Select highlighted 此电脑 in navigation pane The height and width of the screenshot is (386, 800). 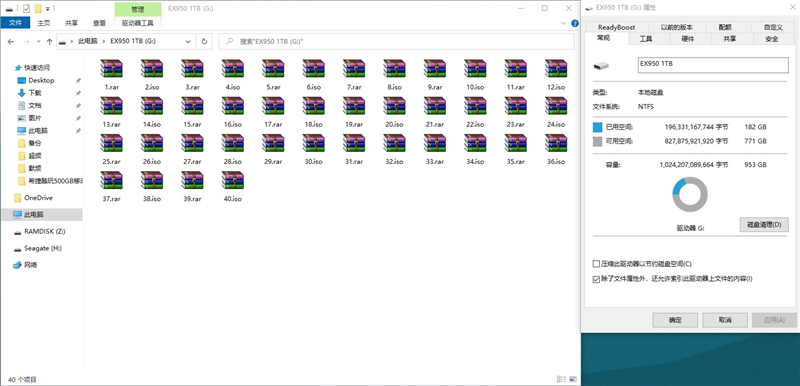pos(41,215)
